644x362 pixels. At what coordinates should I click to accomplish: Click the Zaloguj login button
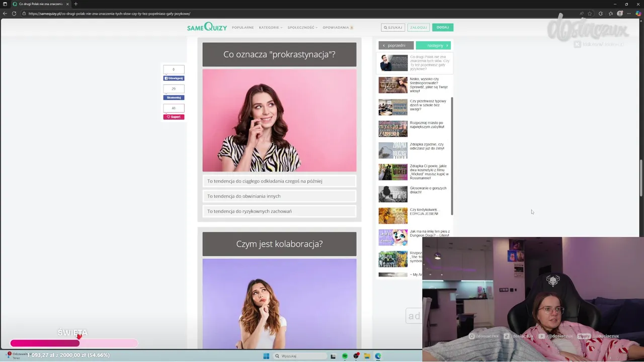(418, 27)
